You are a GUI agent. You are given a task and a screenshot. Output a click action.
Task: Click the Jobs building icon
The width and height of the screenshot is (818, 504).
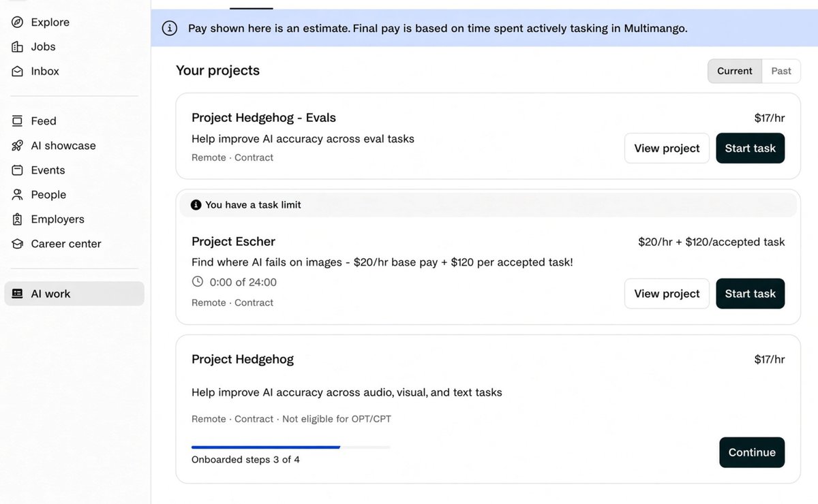tap(18, 47)
